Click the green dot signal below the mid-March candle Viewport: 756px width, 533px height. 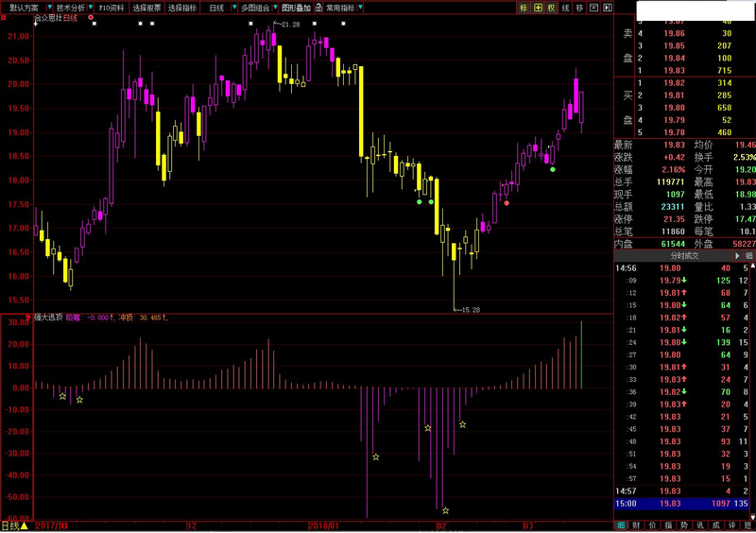click(x=553, y=169)
